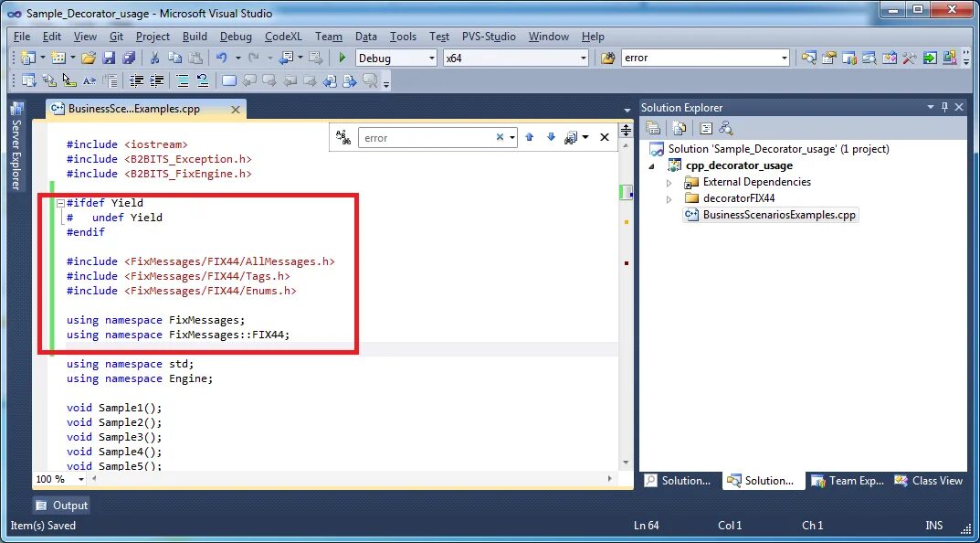This screenshot has width=980, height=543.
Task: Toggle pin on the Solution Explorer panel
Action: pos(945,108)
